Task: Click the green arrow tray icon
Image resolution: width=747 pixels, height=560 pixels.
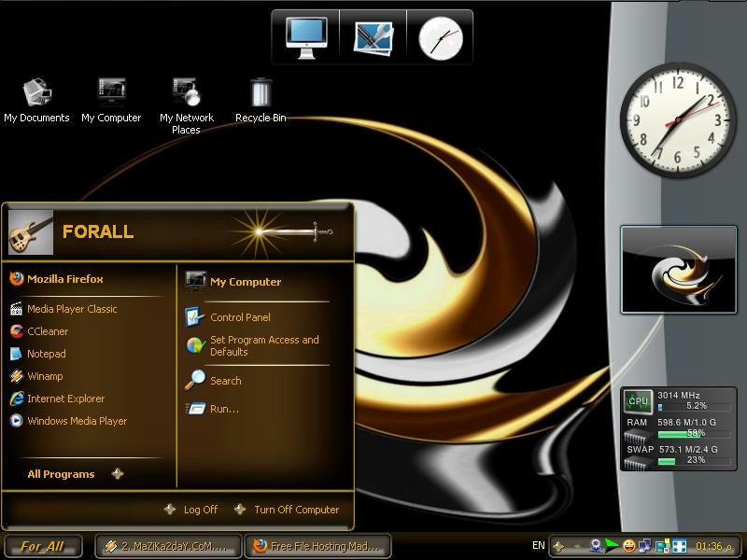Action: pyautogui.click(x=613, y=546)
